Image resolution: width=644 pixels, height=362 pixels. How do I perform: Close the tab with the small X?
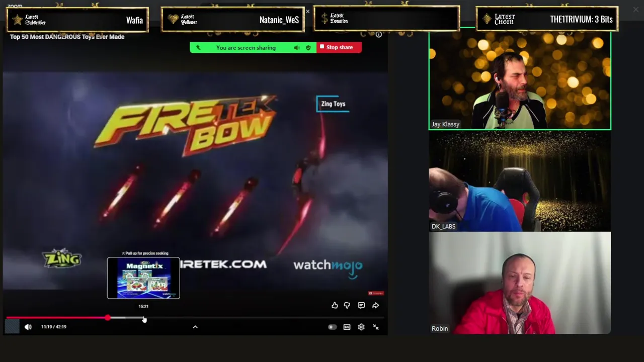tap(308, 11)
